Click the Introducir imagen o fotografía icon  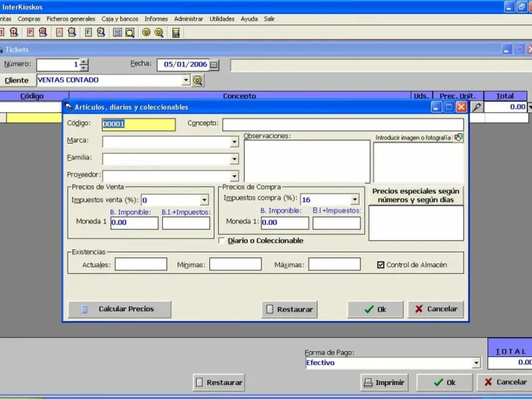tap(458, 138)
